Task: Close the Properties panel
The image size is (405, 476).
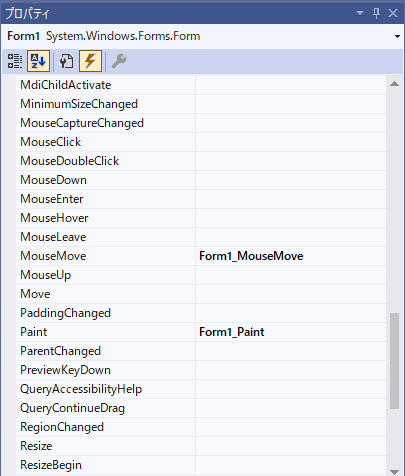Action: coord(393,13)
